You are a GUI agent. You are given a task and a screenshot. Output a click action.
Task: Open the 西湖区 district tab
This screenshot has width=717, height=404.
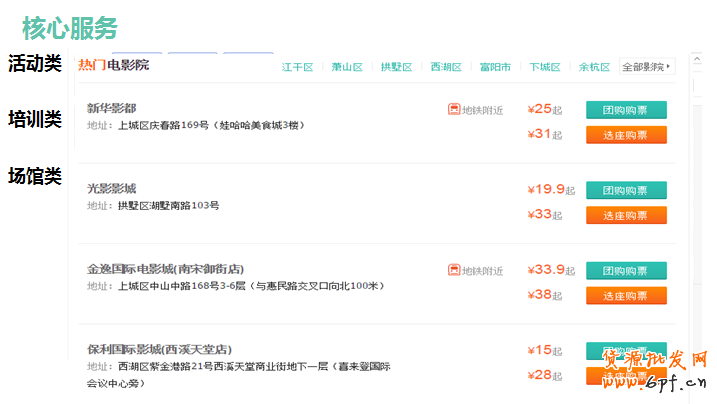(446, 67)
